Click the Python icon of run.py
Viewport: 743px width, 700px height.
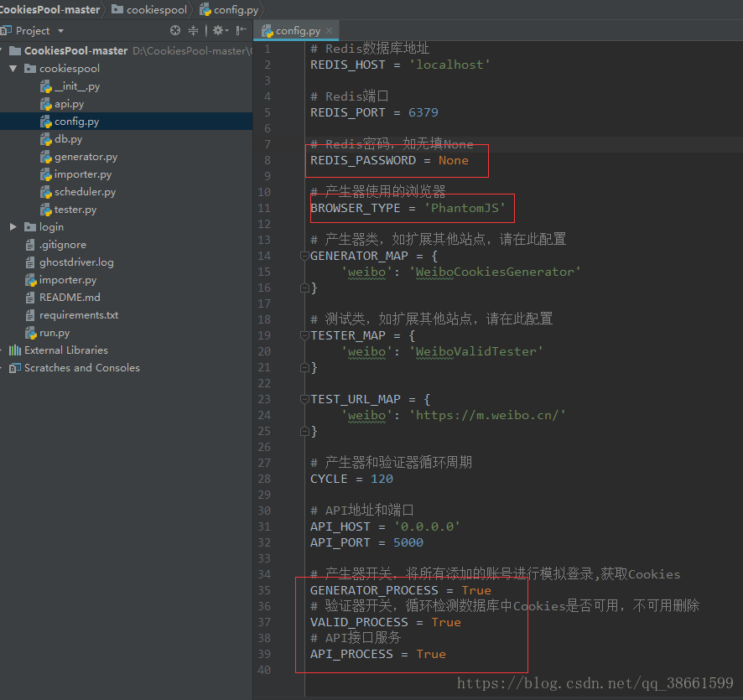31,333
